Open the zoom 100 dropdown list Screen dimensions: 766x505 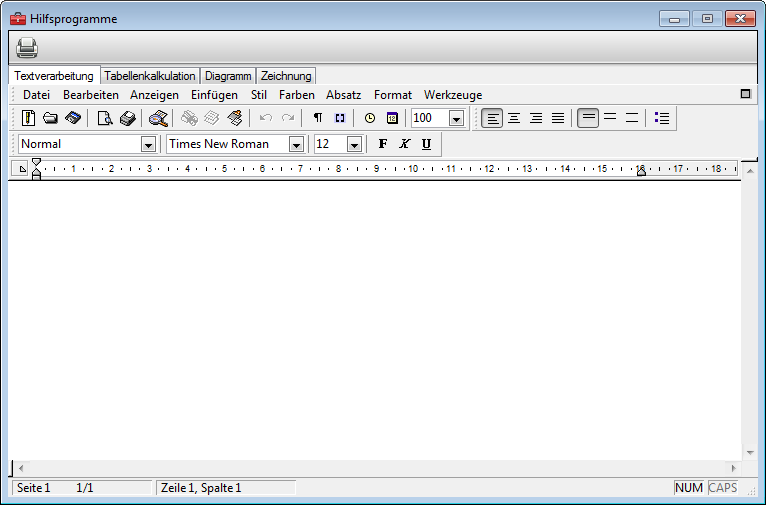pos(456,118)
